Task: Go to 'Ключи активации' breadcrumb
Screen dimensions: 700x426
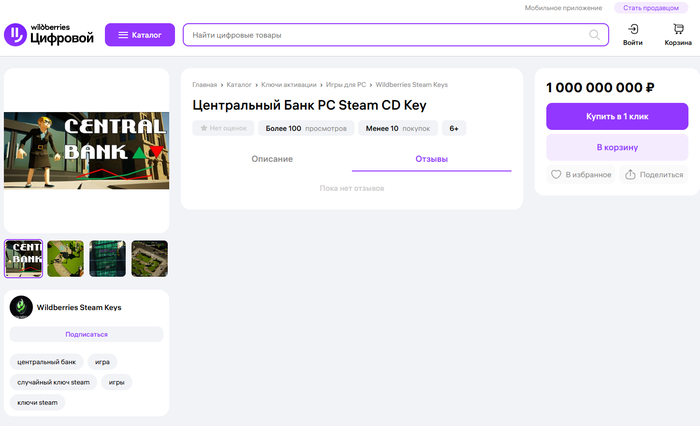Action: click(x=289, y=86)
